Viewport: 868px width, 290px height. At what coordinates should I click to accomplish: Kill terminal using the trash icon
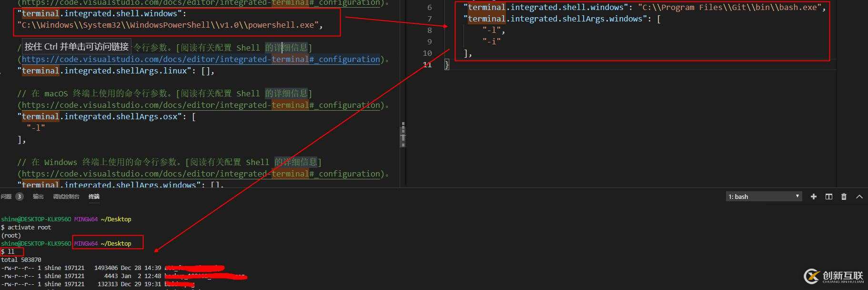tap(844, 197)
